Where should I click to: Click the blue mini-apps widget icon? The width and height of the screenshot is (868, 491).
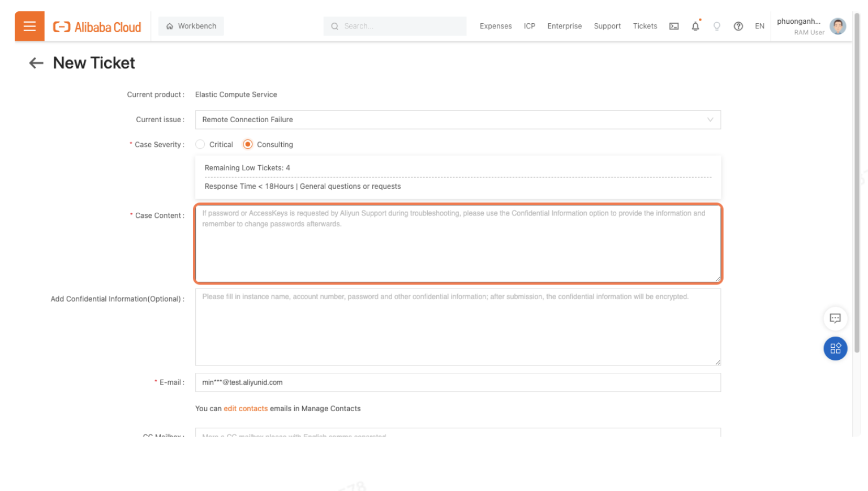click(835, 348)
